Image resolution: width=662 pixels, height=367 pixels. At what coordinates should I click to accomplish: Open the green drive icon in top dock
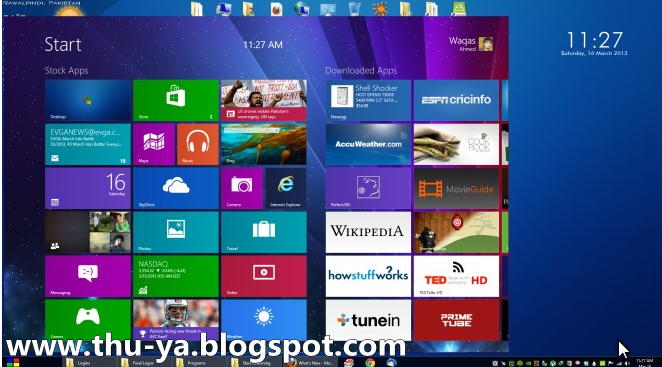459,8
